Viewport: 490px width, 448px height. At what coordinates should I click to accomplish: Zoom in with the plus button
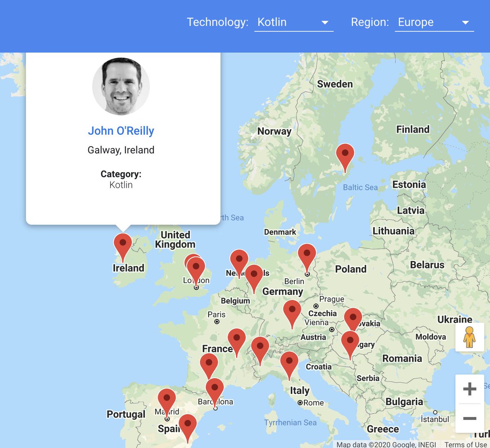tap(470, 389)
